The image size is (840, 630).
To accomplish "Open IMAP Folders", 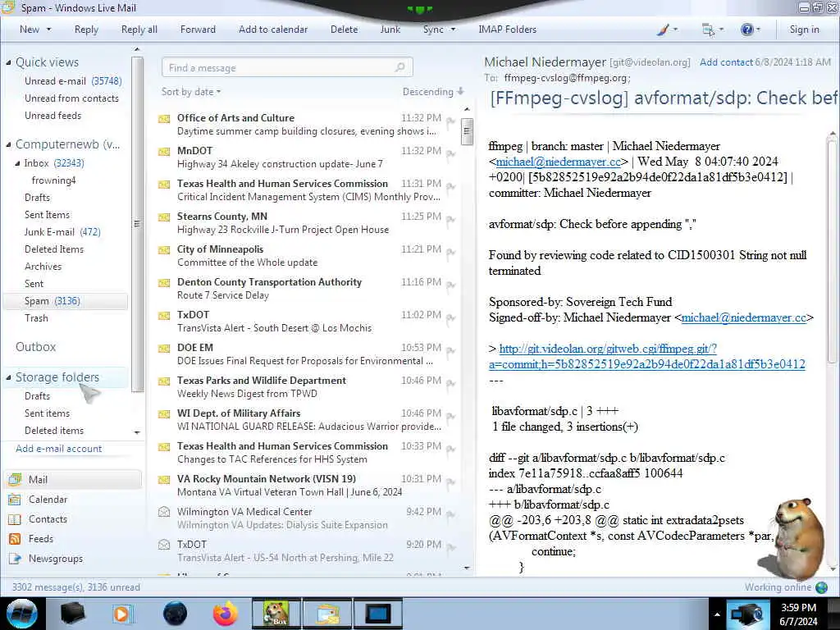I will pos(507,30).
